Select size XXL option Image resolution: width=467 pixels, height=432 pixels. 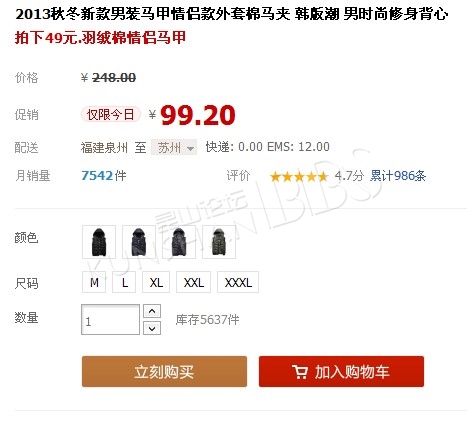193,282
